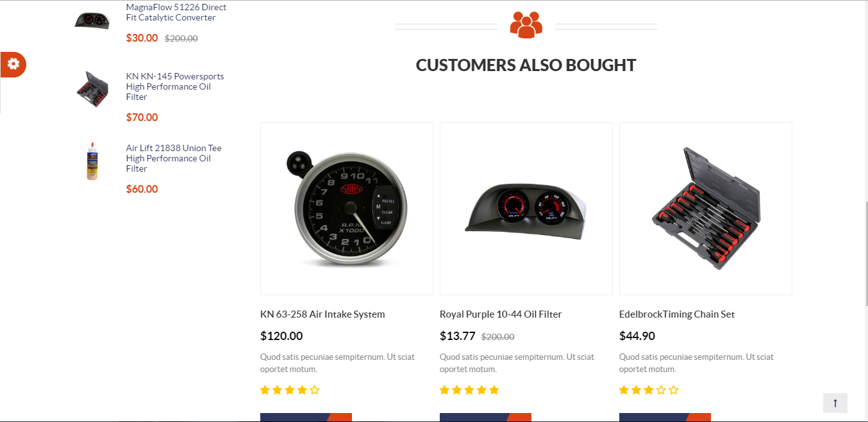This screenshot has width=868, height=422.
Task: Click the sidebar oil bottle thumbnail
Action: click(x=92, y=161)
